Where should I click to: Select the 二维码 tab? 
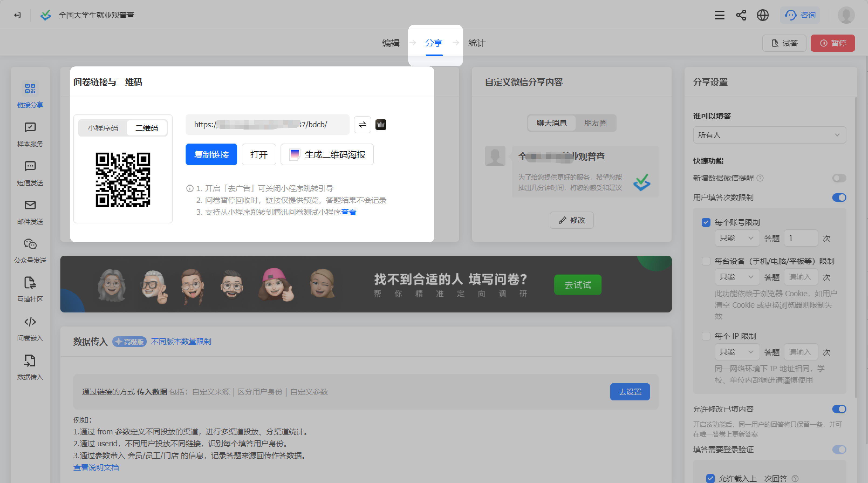(x=146, y=128)
